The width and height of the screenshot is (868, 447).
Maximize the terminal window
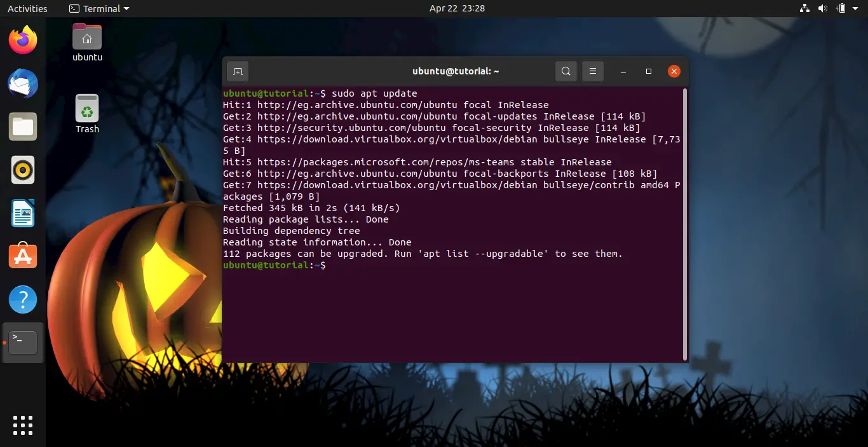[x=649, y=71]
